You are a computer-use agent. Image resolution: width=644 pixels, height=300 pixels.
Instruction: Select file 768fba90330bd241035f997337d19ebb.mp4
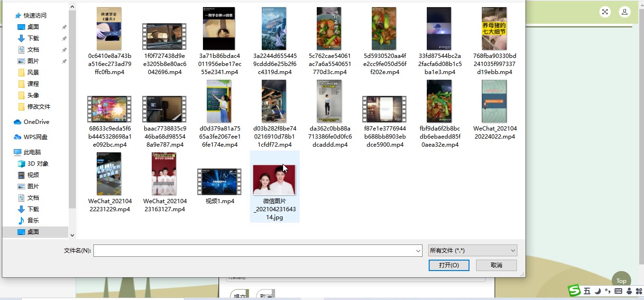[x=494, y=41]
